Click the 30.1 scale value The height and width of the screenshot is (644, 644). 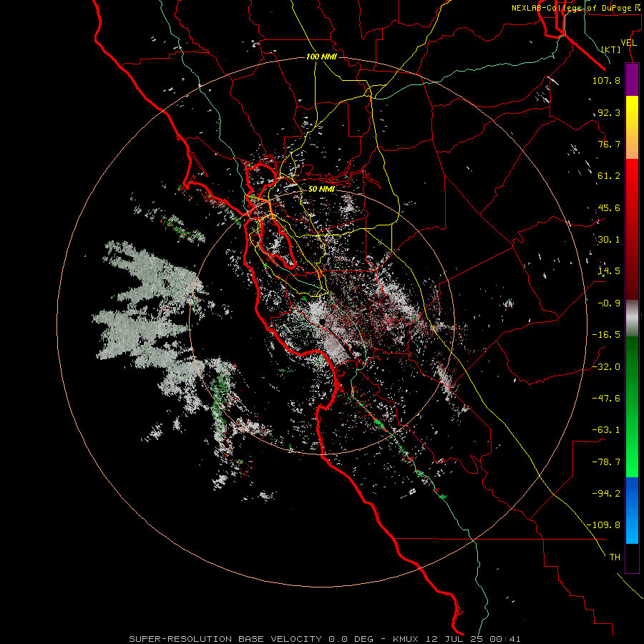coord(609,240)
